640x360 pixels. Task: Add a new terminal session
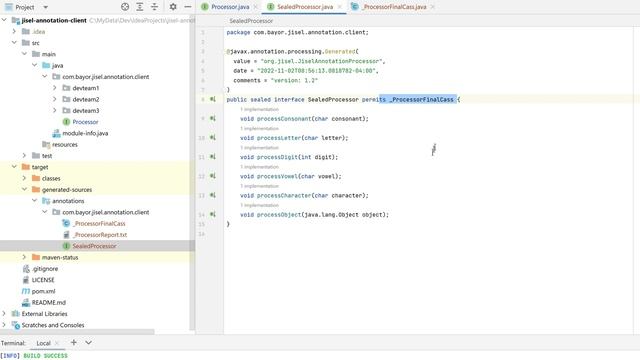(73, 342)
